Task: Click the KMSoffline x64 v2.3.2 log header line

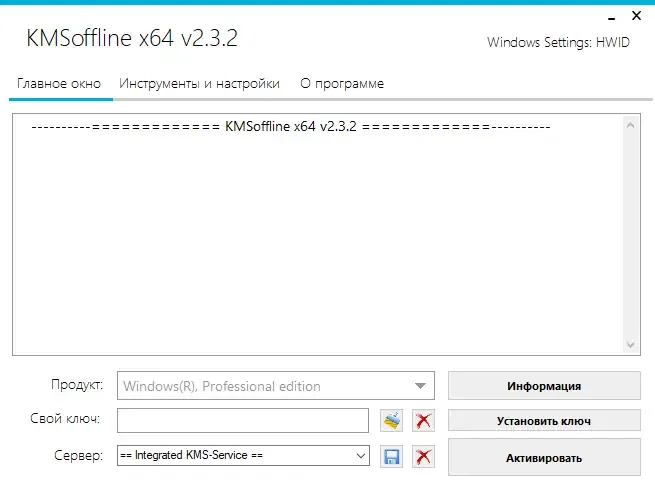Action: [291, 126]
